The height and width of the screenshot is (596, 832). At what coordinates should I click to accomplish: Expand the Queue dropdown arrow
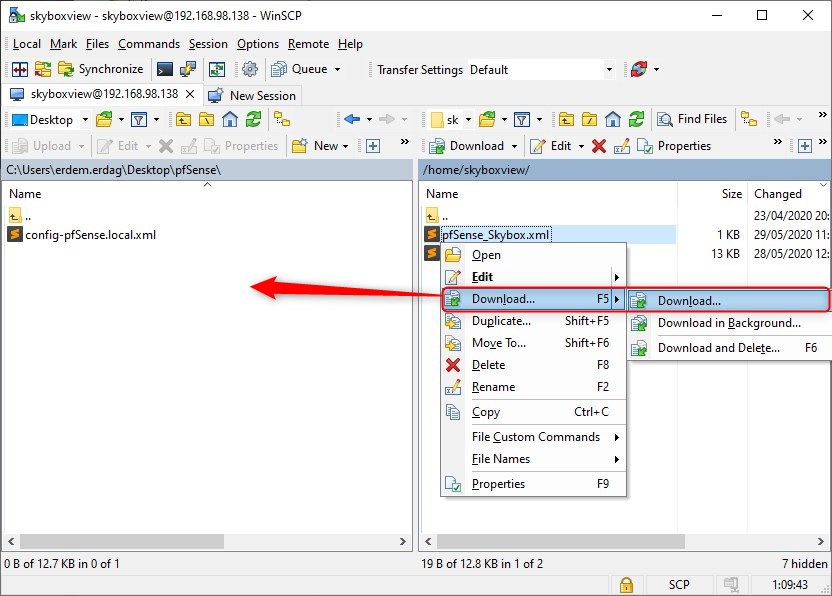click(x=337, y=69)
